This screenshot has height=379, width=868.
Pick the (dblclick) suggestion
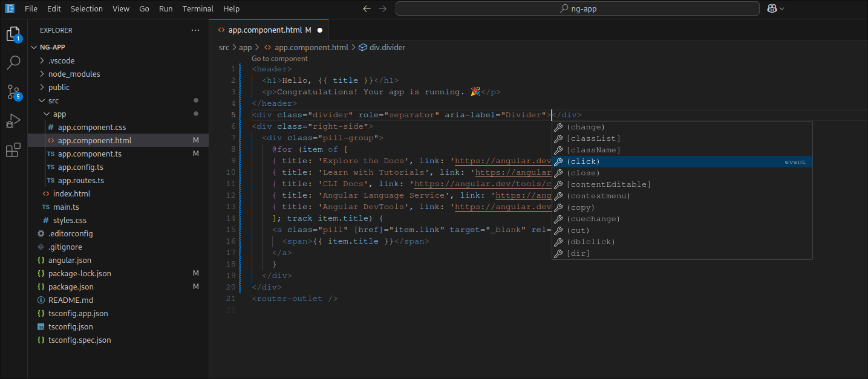tap(682, 242)
